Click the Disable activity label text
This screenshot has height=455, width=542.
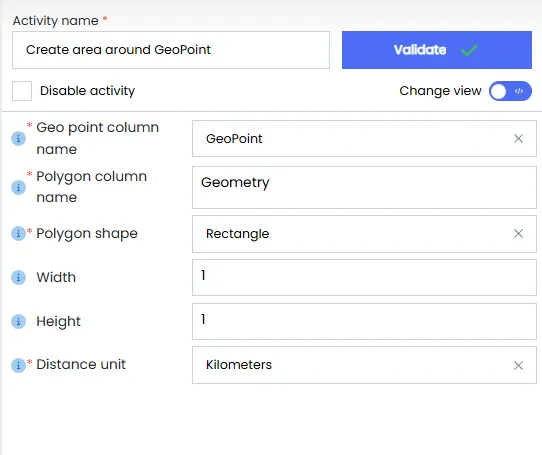point(87,91)
